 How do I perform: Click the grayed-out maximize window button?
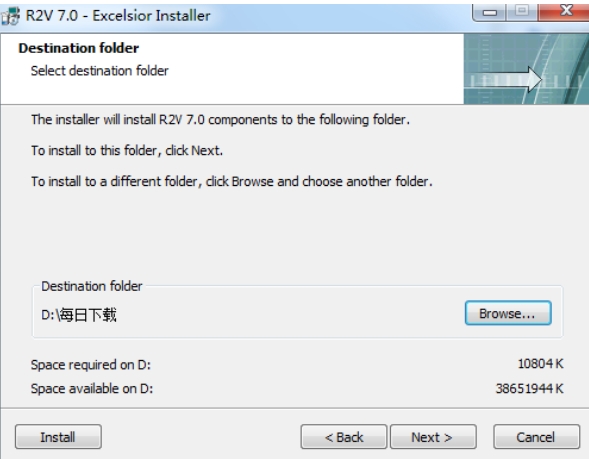pos(522,12)
